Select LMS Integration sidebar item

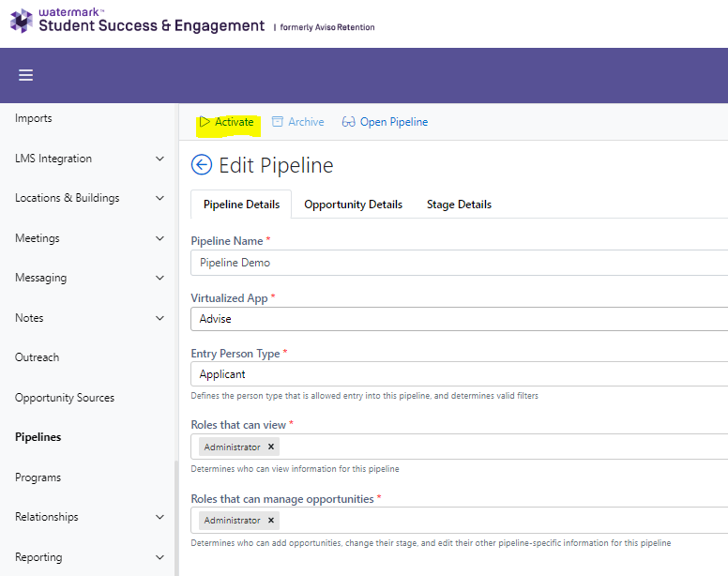53,159
